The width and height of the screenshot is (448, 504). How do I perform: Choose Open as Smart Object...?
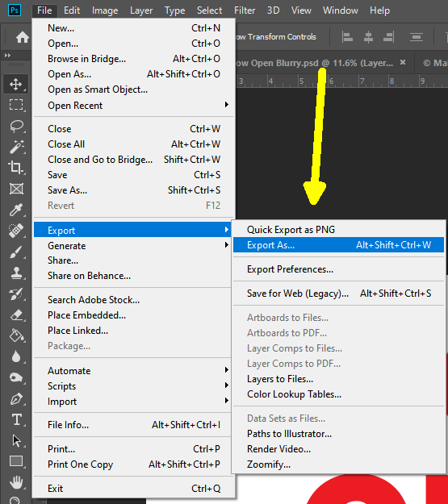(x=135, y=90)
